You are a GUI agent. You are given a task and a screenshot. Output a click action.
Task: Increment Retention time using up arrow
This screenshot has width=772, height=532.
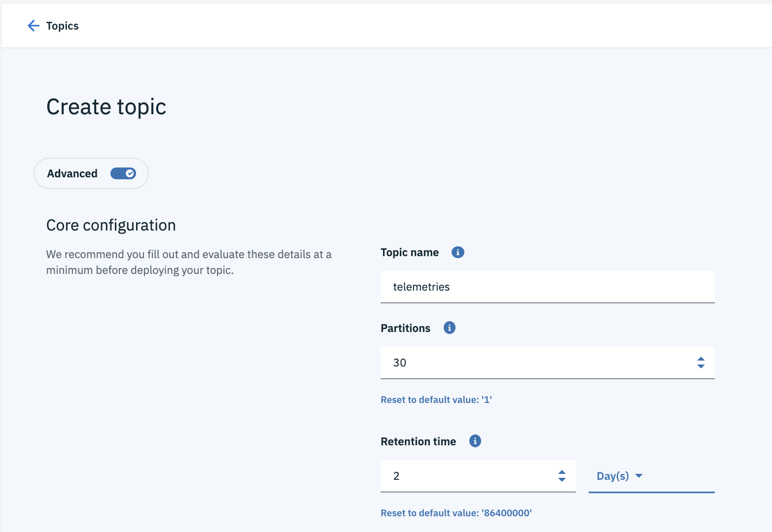[561, 472]
